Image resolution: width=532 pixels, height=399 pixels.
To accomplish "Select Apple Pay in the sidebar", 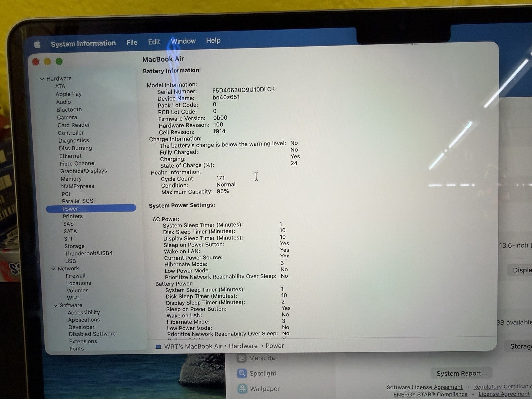I will click(68, 94).
